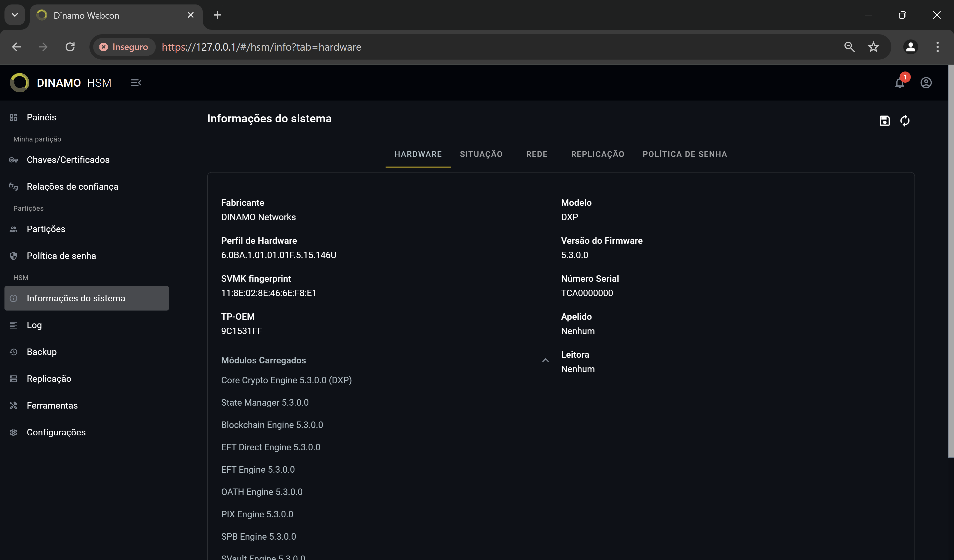The width and height of the screenshot is (954, 560).
Task: Click the icon beside Relações de confiança
Action: [14, 186]
